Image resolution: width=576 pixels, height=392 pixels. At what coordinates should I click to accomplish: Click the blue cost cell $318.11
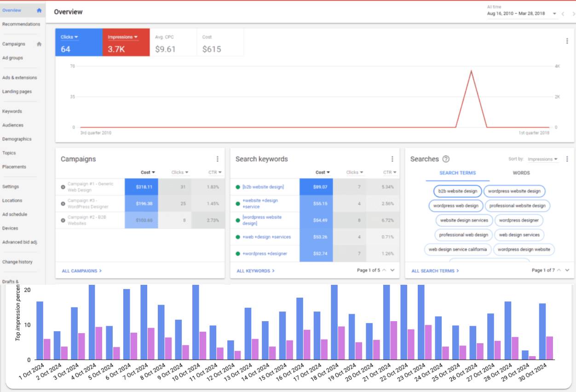[x=142, y=187]
